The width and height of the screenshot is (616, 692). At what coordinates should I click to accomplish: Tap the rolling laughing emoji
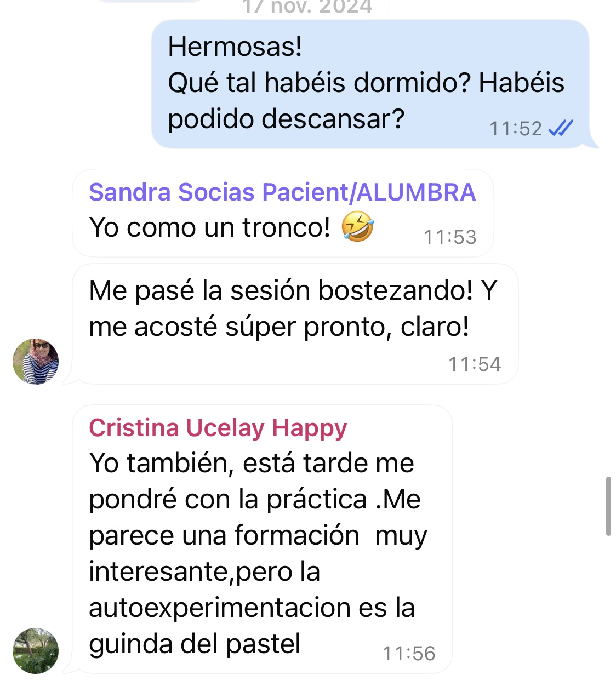click(x=357, y=227)
